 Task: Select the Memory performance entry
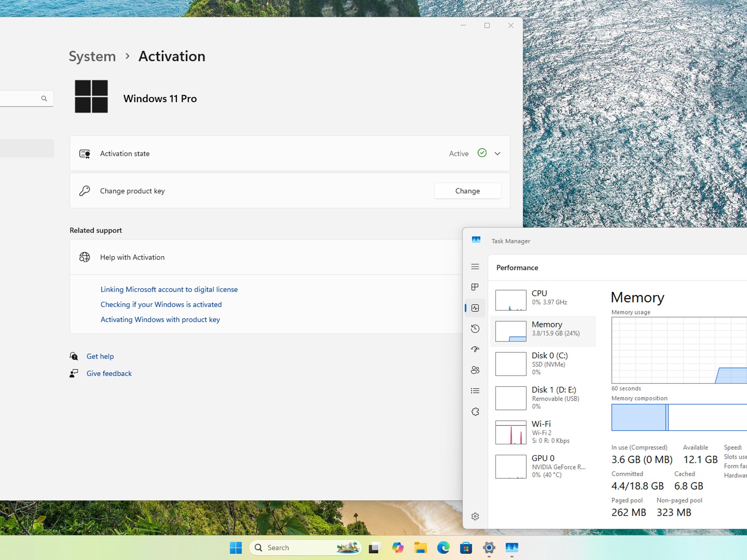click(543, 331)
